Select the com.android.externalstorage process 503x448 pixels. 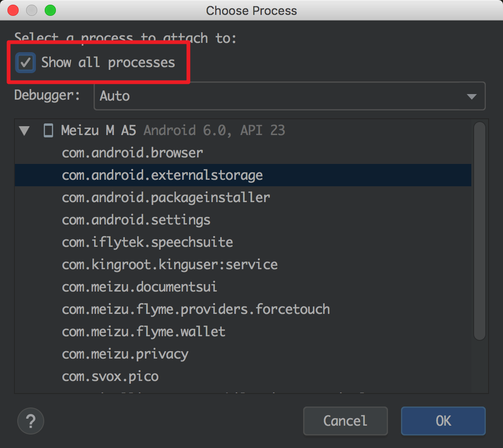162,175
